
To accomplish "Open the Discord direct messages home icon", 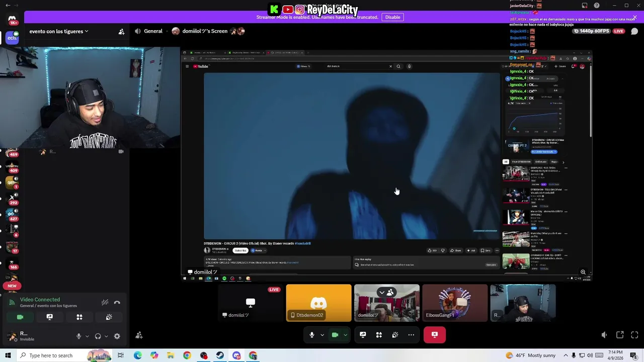I will 12,20.
